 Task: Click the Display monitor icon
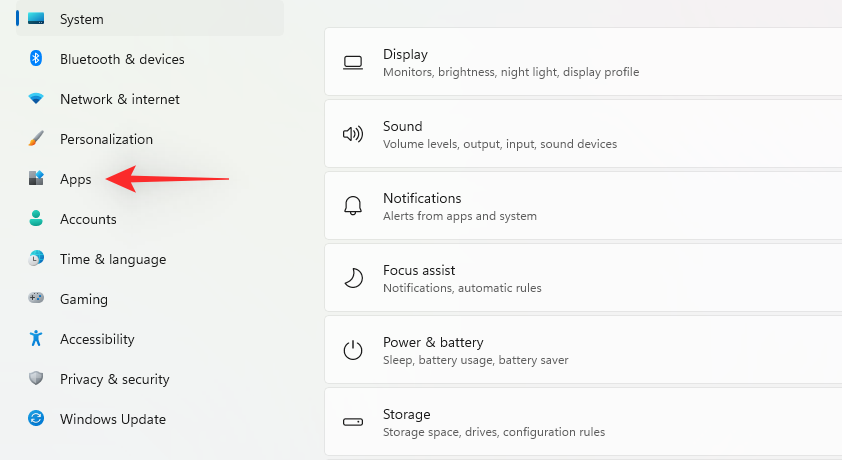(x=353, y=62)
